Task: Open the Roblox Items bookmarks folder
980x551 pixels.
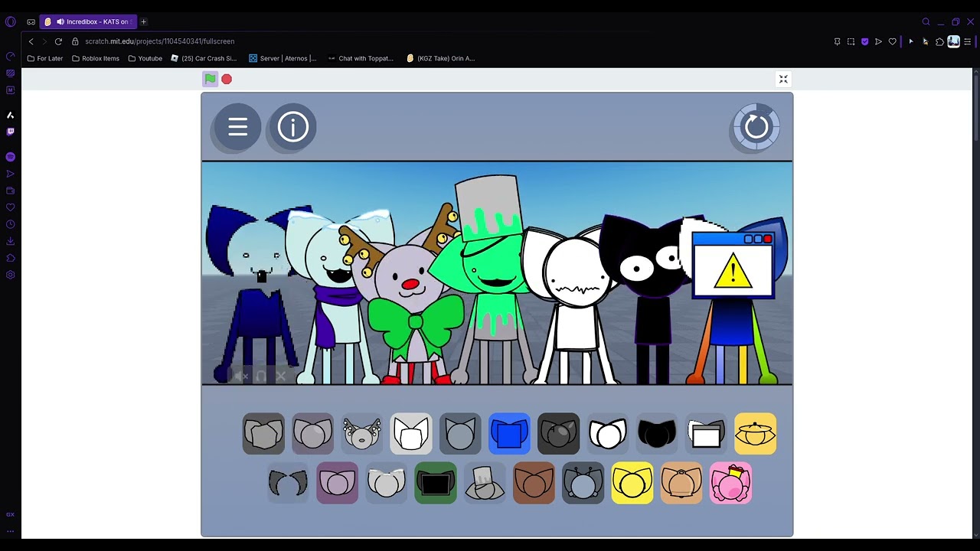Action: tap(96, 58)
